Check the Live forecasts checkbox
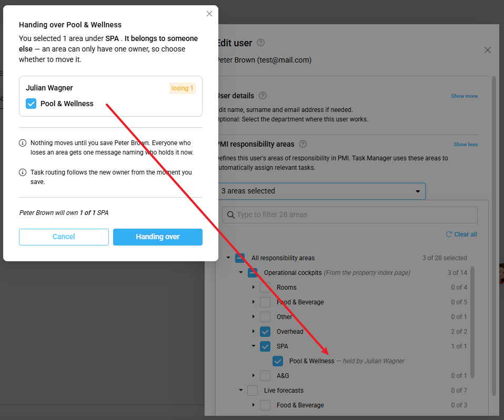The height and width of the screenshot is (420, 504). pyautogui.click(x=253, y=391)
